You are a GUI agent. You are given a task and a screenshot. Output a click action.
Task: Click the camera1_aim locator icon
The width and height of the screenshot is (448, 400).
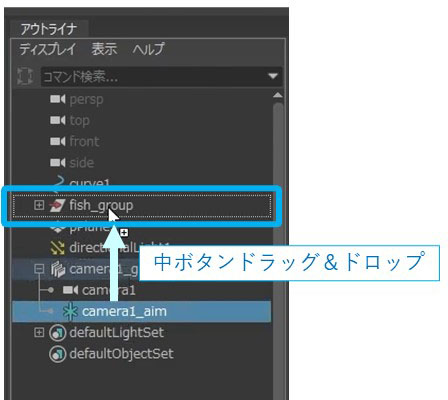click(70, 312)
